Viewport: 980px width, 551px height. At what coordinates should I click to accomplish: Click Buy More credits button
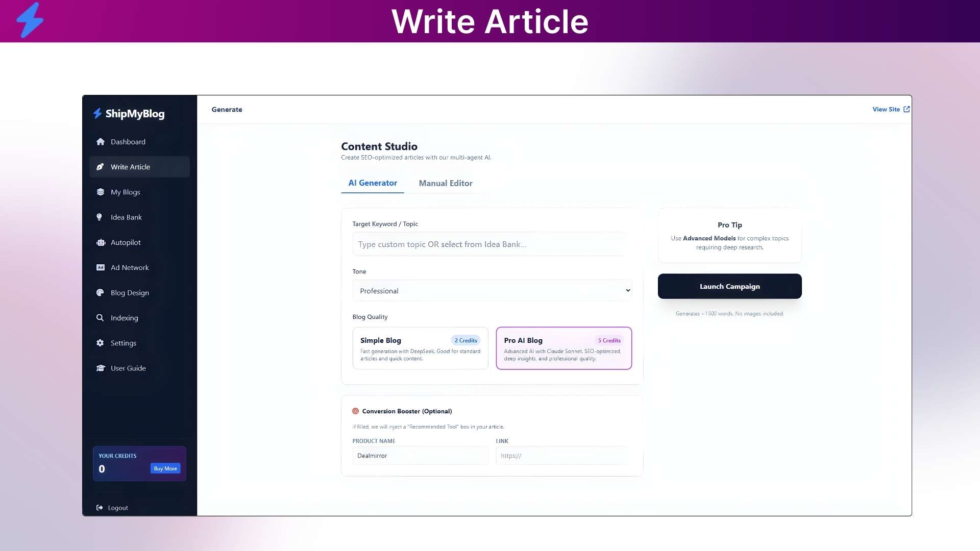165,468
